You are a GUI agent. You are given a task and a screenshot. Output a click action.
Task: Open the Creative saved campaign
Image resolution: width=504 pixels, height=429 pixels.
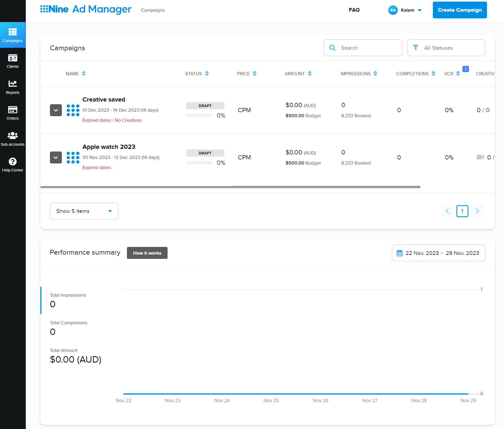tap(104, 99)
